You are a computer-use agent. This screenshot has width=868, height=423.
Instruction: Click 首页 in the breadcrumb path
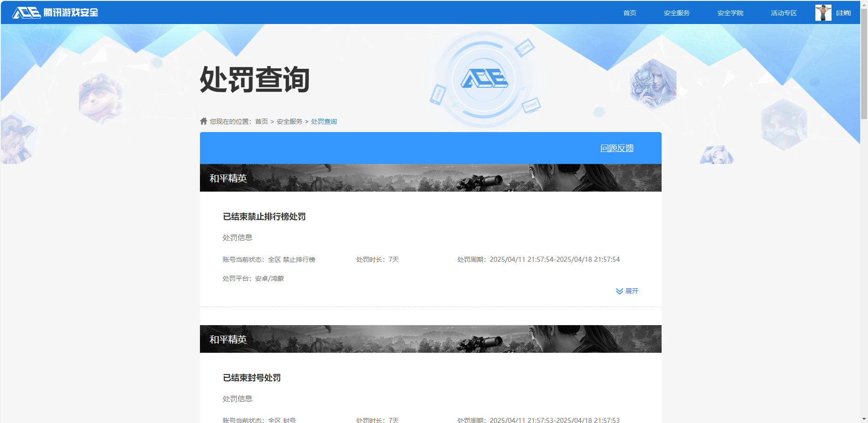(261, 121)
